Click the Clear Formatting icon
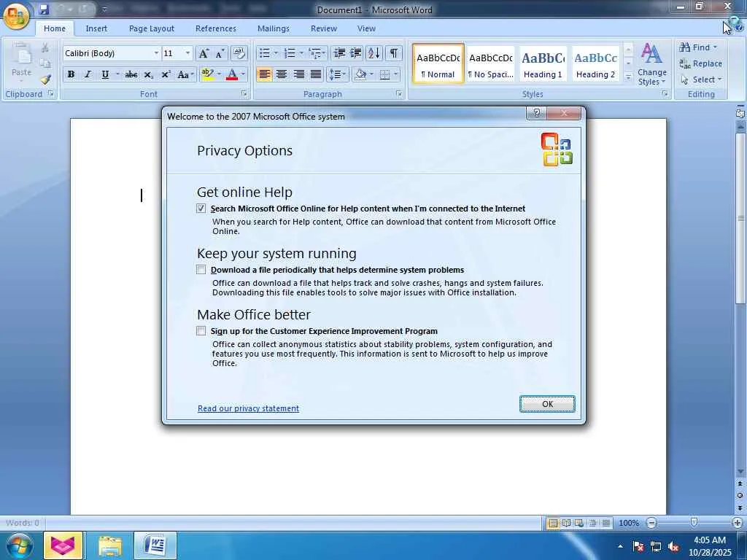747x560 pixels. click(239, 53)
